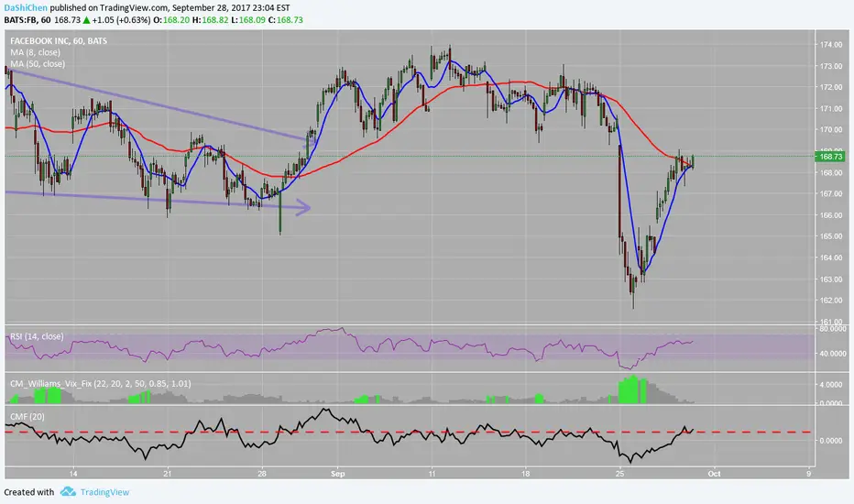Click the 4.0000 Vix Fix scale label
This screenshot has height=504, width=854.
[x=832, y=385]
